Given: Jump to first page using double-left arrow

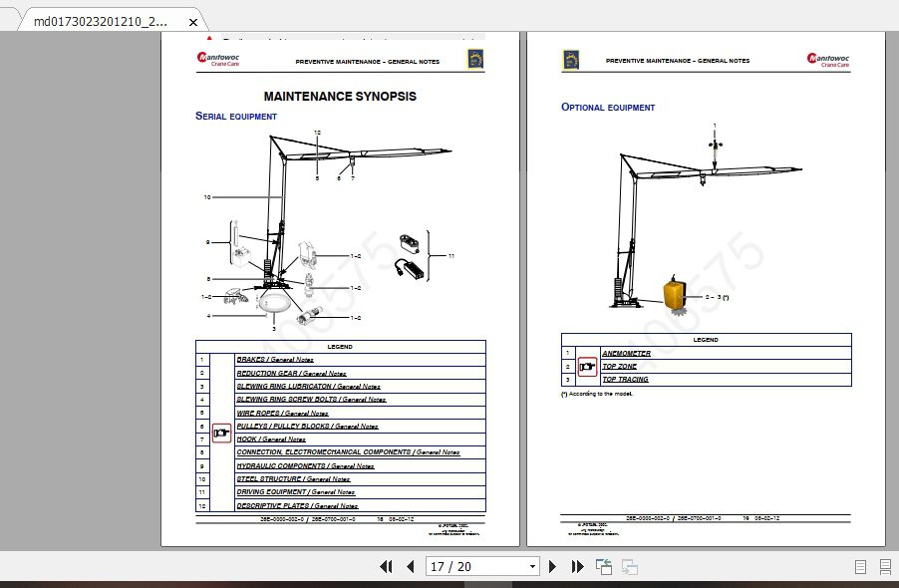Looking at the screenshot, I should click(x=386, y=566).
